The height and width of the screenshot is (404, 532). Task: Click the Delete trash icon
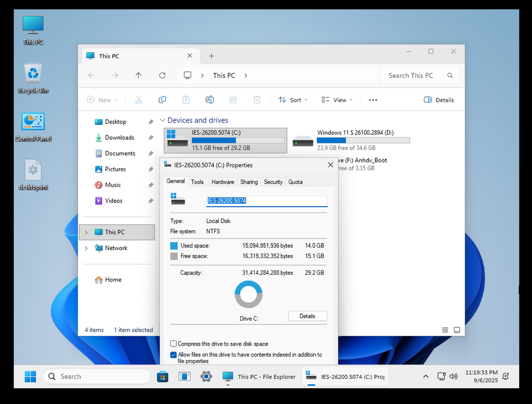[257, 99]
